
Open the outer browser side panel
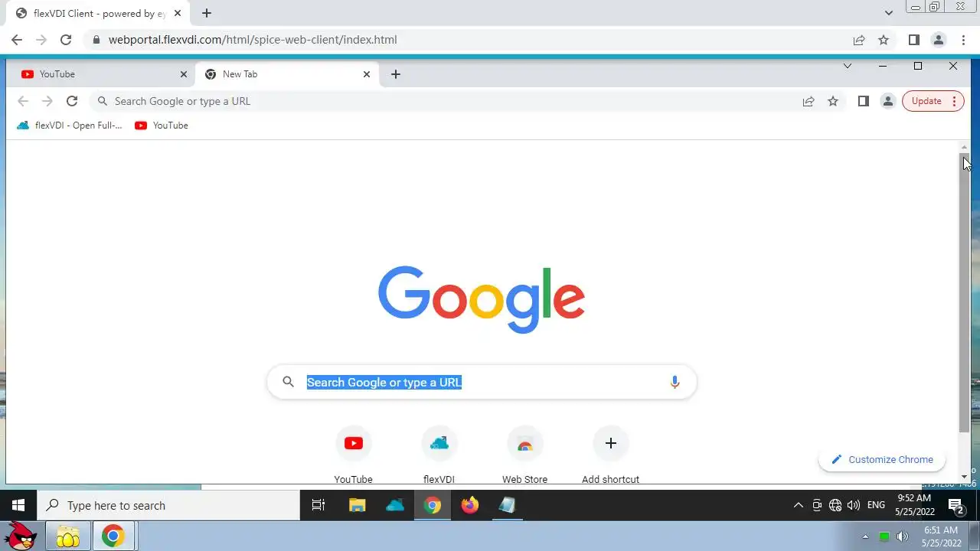pos(914,40)
